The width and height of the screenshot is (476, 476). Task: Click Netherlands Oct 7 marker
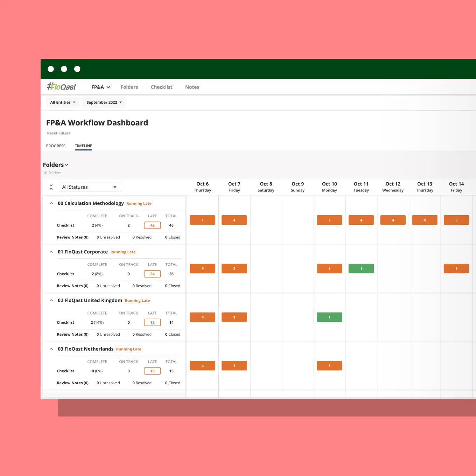point(234,366)
